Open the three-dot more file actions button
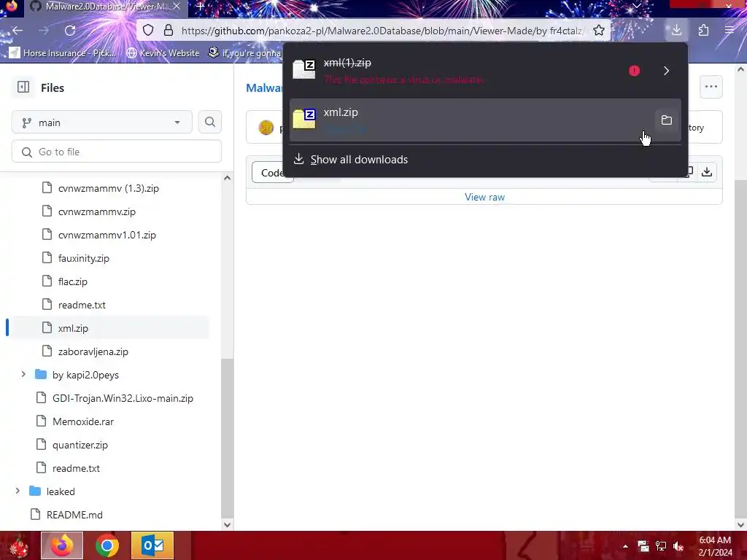This screenshot has width=747, height=560. pos(711,87)
